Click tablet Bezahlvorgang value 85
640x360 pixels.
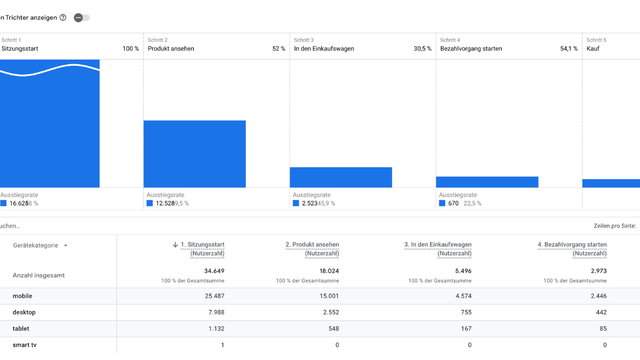point(603,329)
